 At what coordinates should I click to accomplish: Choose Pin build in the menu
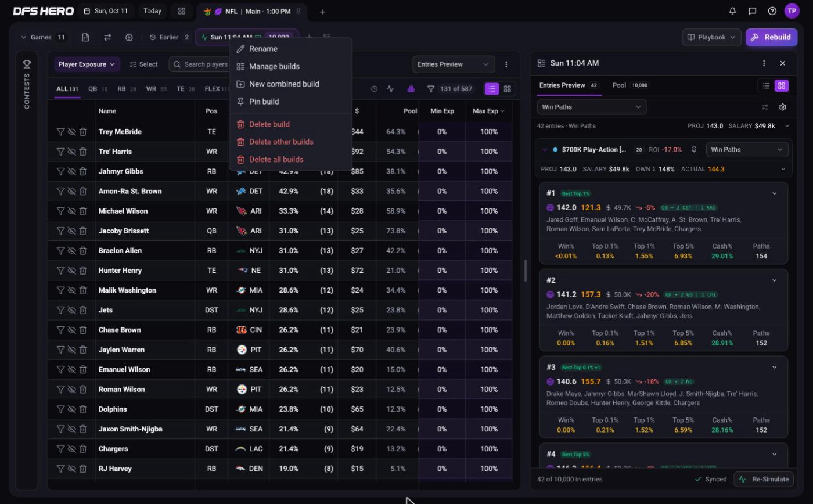(x=290, y=101)
